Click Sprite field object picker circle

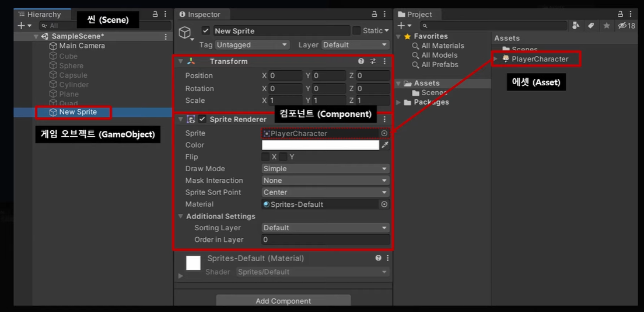[384, 133]
